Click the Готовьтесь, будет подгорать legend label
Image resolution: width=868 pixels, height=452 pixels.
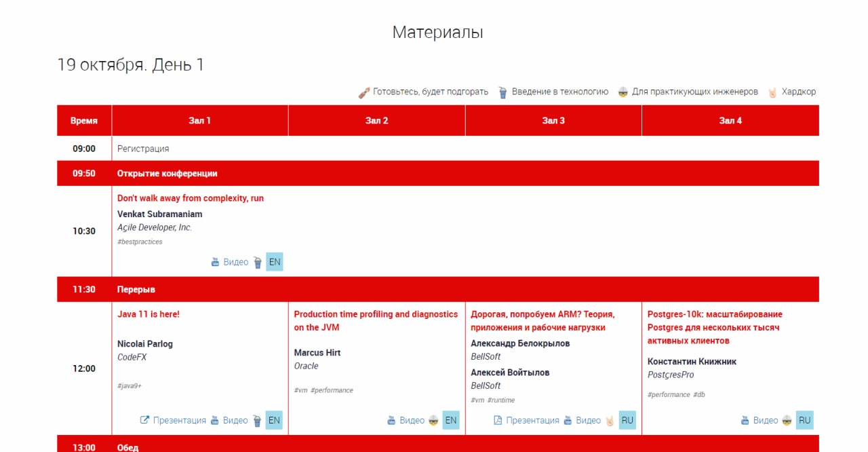(x=431, y=92)
